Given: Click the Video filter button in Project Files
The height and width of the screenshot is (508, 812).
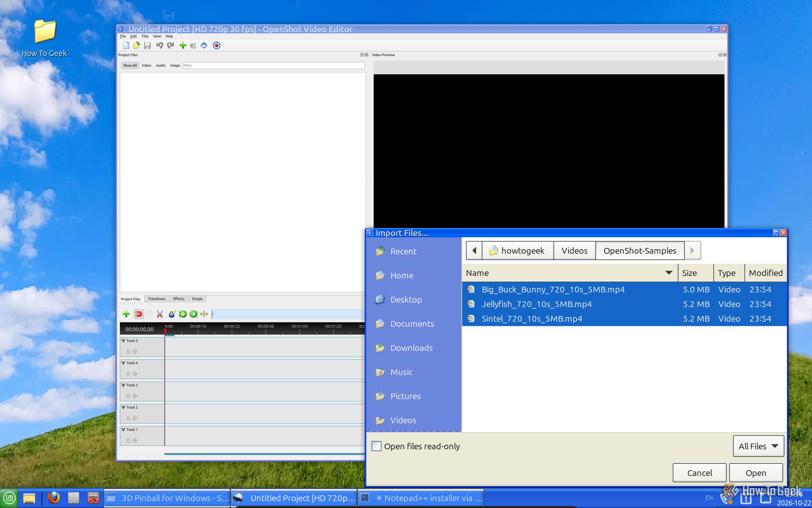Looking at the screenshot, I should pos(146,65).
